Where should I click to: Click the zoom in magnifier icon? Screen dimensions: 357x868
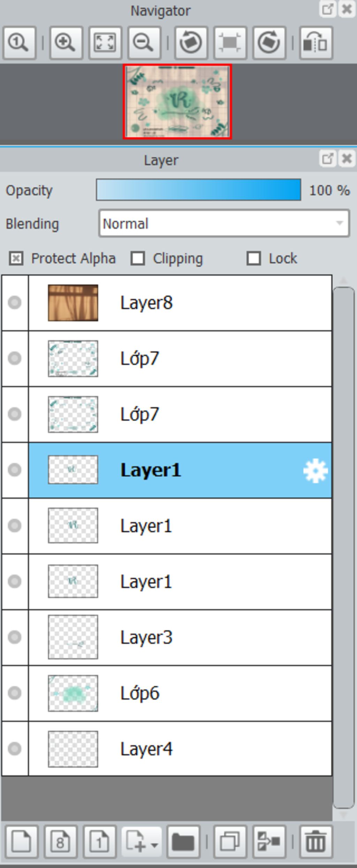click(66, 43)
